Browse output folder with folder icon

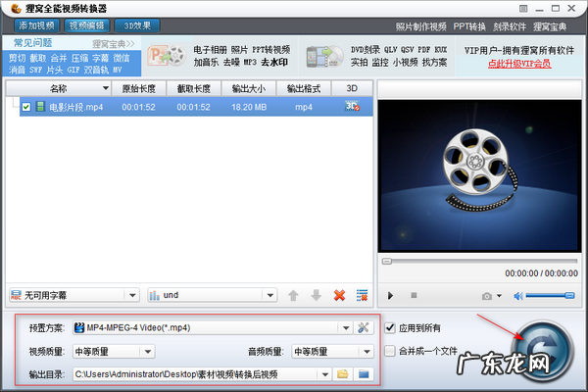point(343,374)
